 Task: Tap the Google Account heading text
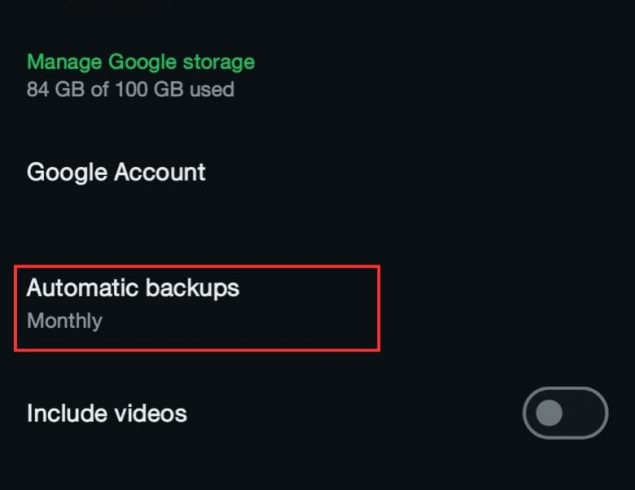pos(116,172)
